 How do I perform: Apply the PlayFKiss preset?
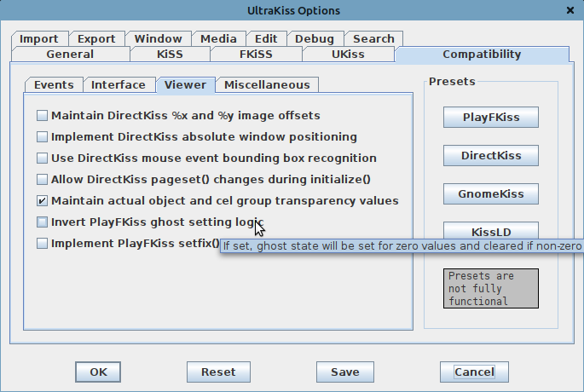tap(490, 117)
